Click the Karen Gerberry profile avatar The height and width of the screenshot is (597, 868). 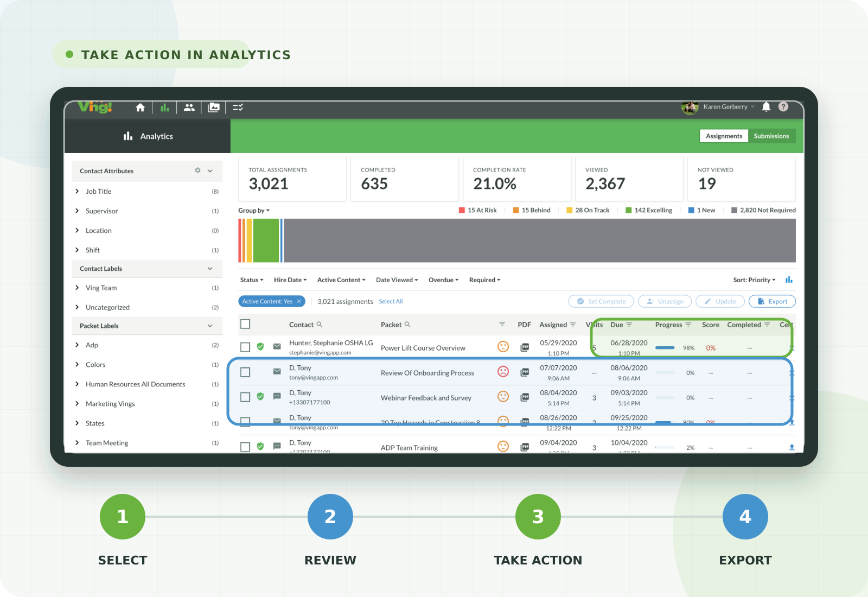point(690,107)
